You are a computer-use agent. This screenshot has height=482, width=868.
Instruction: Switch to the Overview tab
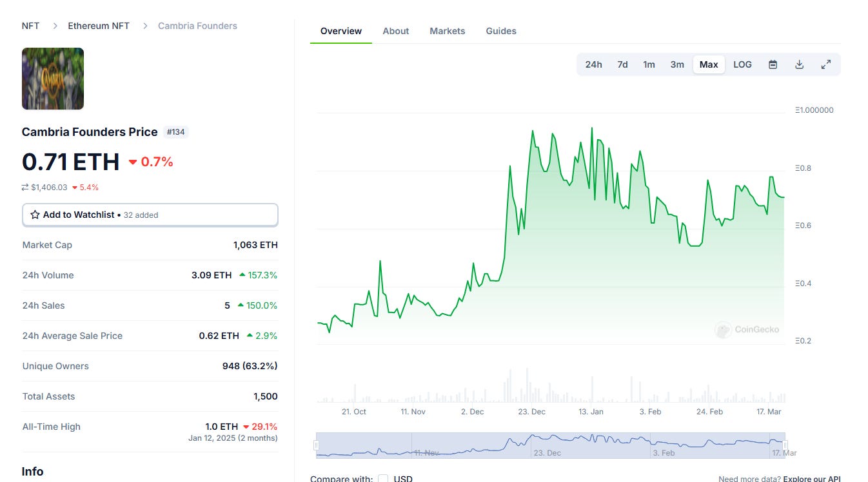pos(341,31)
